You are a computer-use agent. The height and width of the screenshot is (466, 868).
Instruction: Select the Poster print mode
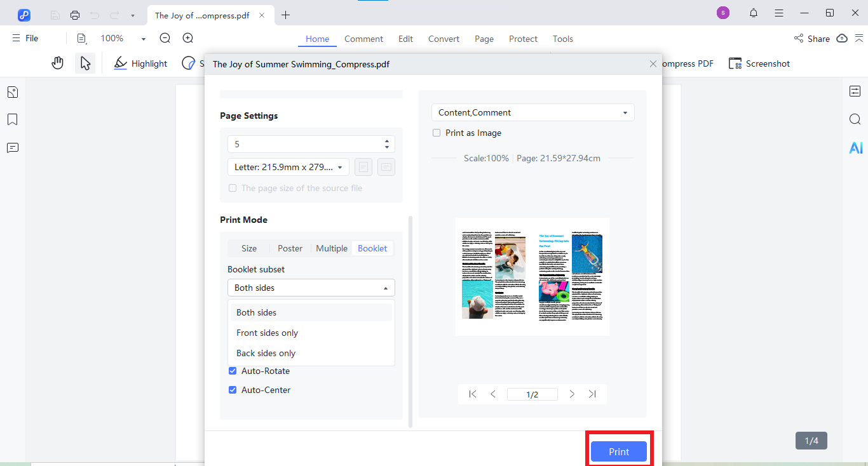point(290,248)
